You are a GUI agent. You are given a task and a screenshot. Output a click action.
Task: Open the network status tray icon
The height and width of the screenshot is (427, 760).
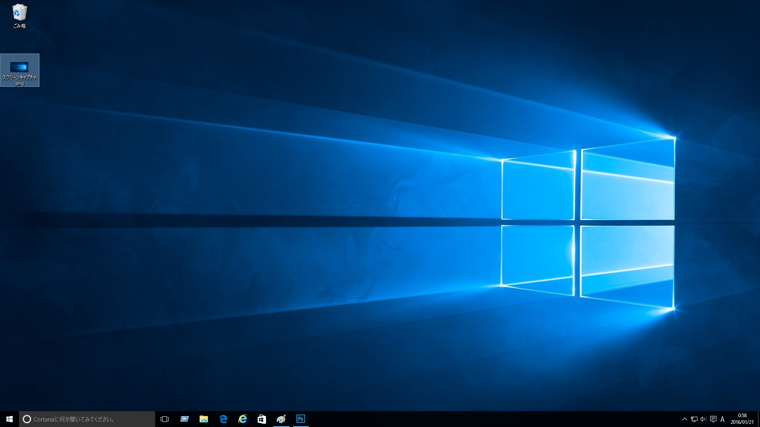click(694, 419)
